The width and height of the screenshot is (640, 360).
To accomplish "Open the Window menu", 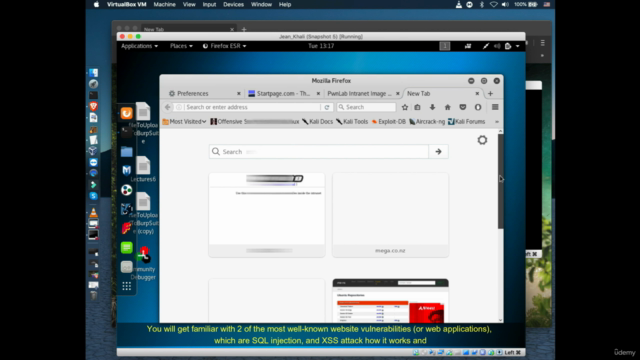I will [261, 4].
